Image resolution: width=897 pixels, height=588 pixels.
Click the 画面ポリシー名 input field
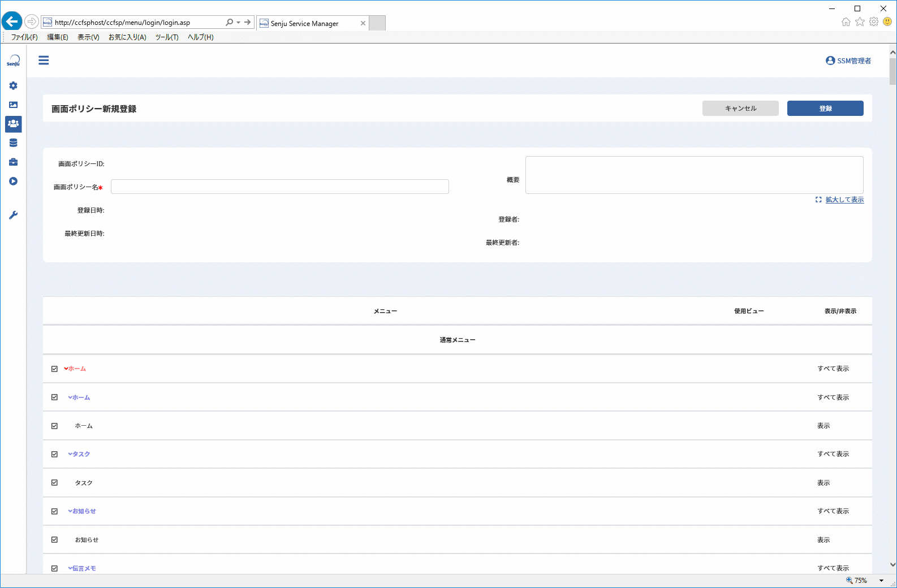click(280, 187)
